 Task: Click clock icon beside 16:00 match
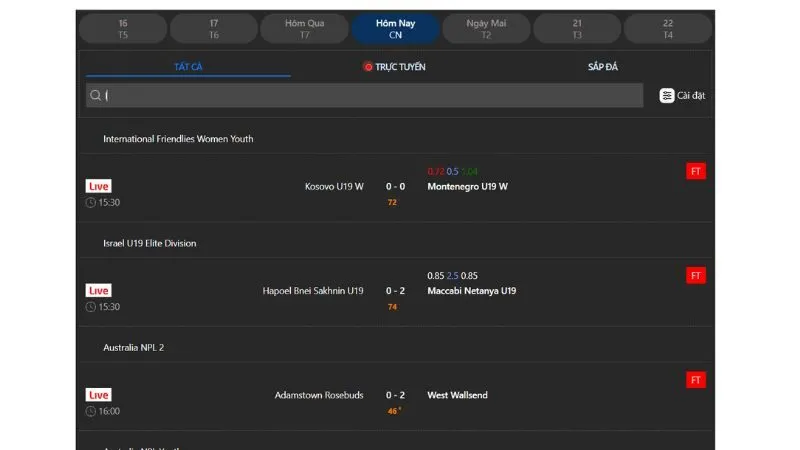(x=91, y=411)
